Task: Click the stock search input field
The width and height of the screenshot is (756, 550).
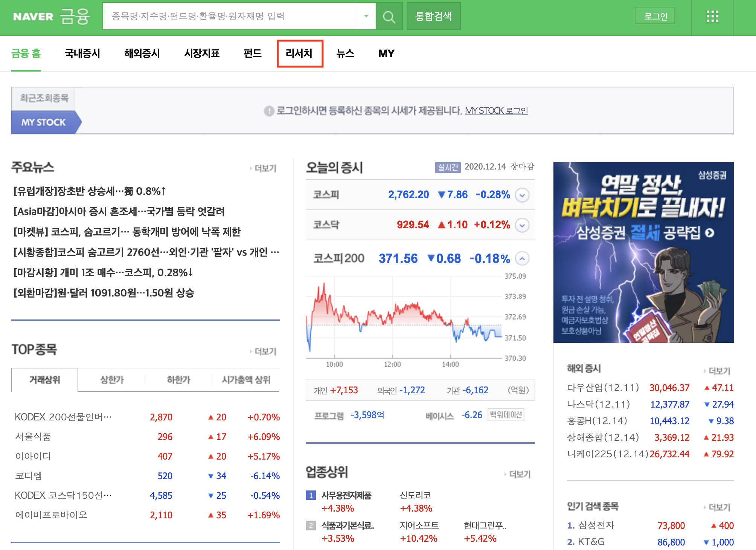Action: tap(230, 16)
